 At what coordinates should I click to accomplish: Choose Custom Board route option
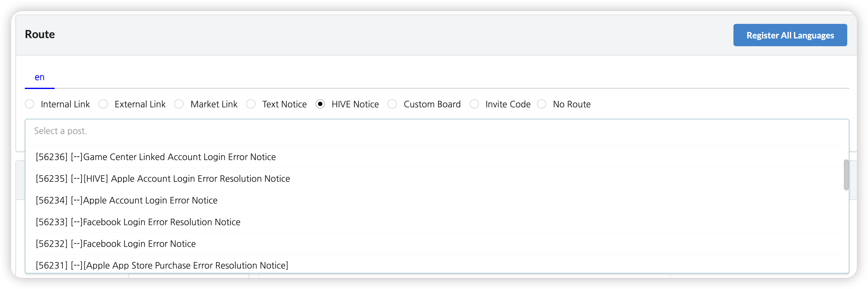(392, 104)
